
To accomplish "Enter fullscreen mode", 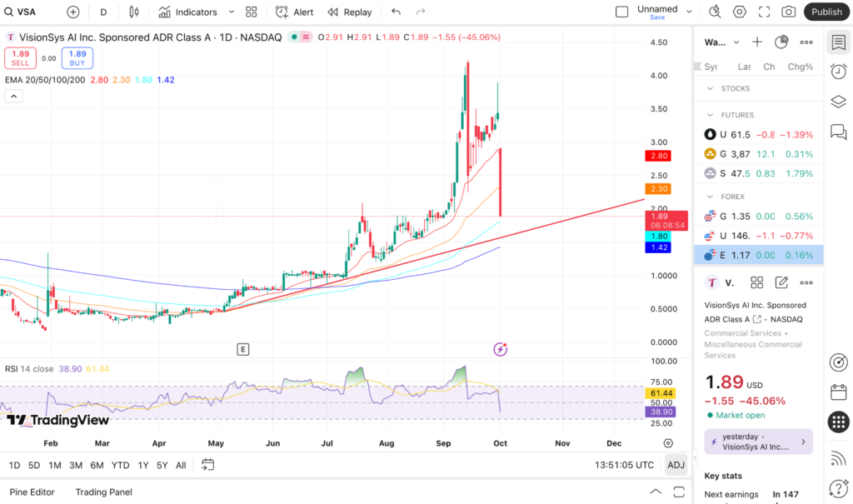I will coord(764,12).
